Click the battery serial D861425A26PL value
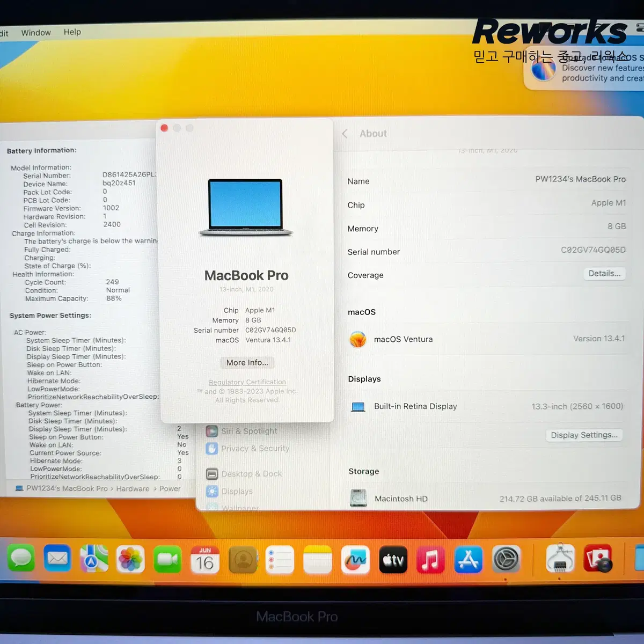Image resolution: width=644 pixels, height=644 pixels. pos(129,175)
